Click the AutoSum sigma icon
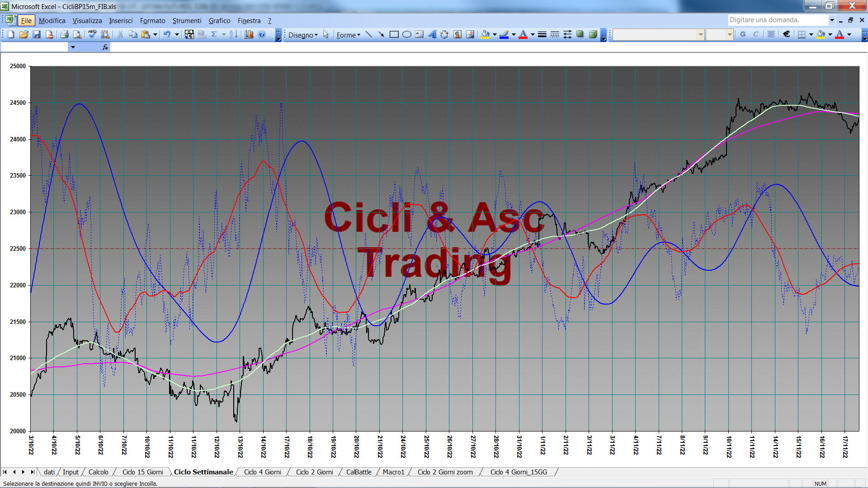This screenshot has width=868, height=488. point(214,34)
